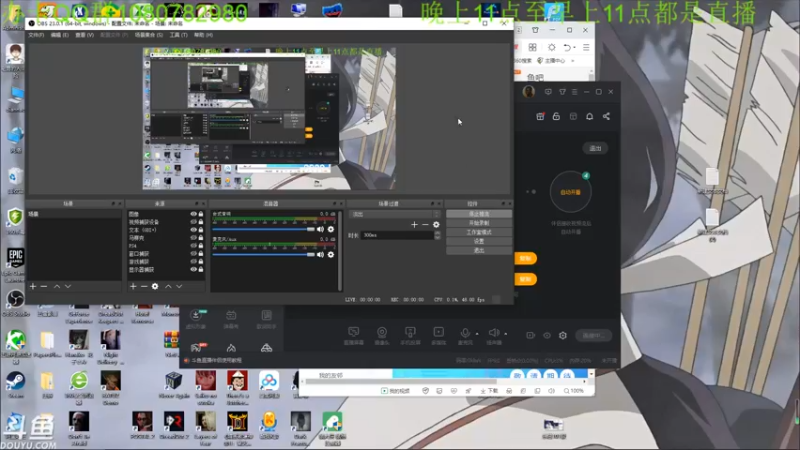The width and height of the screenshot is (800, 450).
Task: Remove scene transition with minus
Action: 425,224
